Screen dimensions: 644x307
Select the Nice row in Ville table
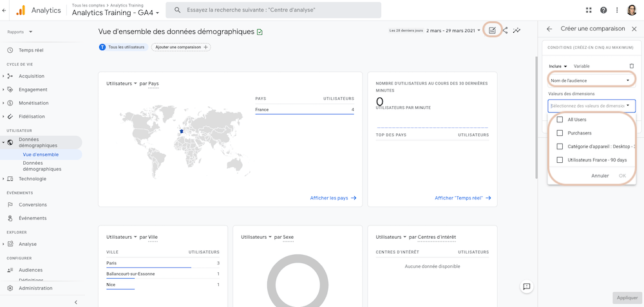point(163,285)
